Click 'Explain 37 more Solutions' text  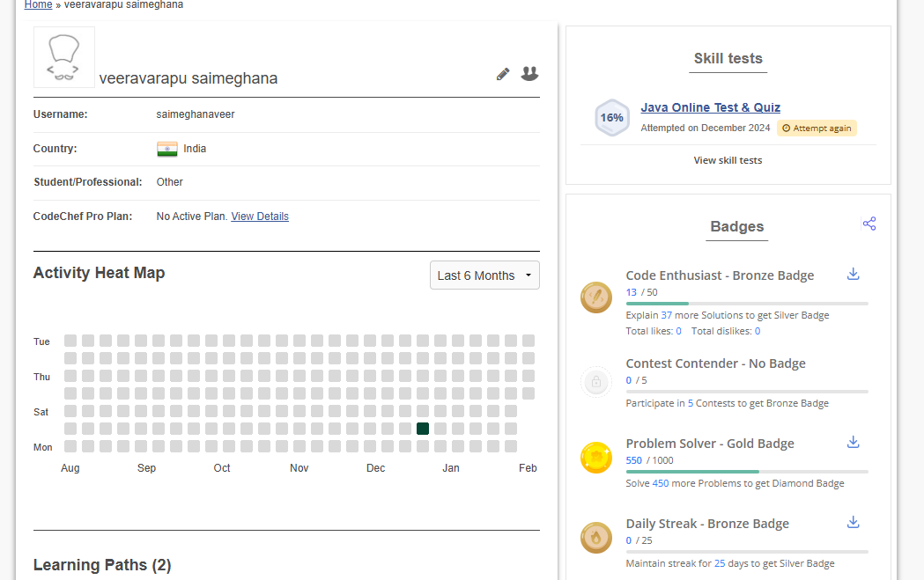click(x=728, y=315)
